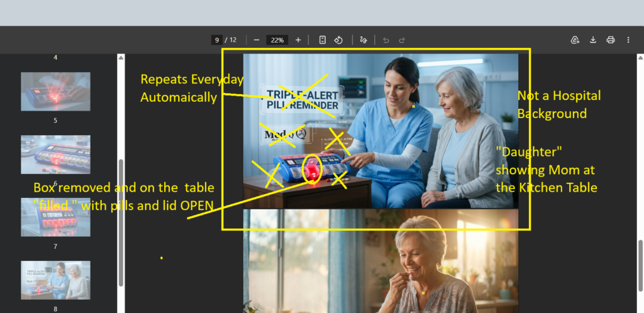Click the zoom out minus button
Viewport: 644px width, 313px height.
click(257, 40)
